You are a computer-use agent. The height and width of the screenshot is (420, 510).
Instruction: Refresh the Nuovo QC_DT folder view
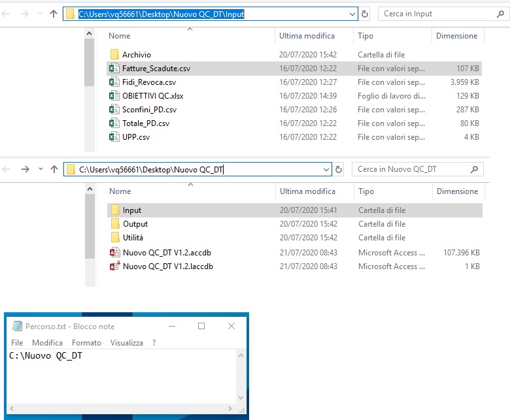[x=338, y=169]
